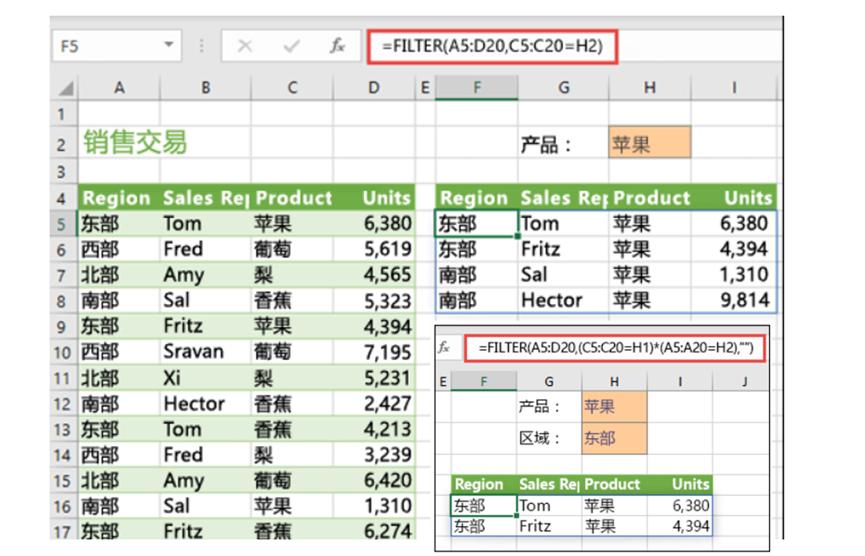Click the formula bar drag handle dots
Screen dimensions: 865x556
coord(200,46)
